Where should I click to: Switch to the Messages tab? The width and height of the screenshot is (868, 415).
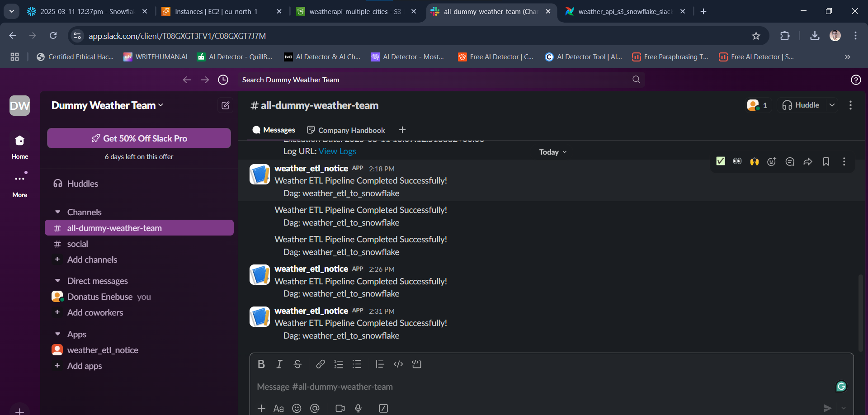tap(274, 130)
